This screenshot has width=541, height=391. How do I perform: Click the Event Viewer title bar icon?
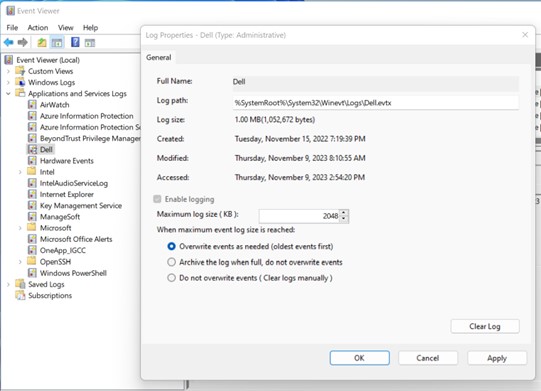pyautogui.click(x=10, y=11)
